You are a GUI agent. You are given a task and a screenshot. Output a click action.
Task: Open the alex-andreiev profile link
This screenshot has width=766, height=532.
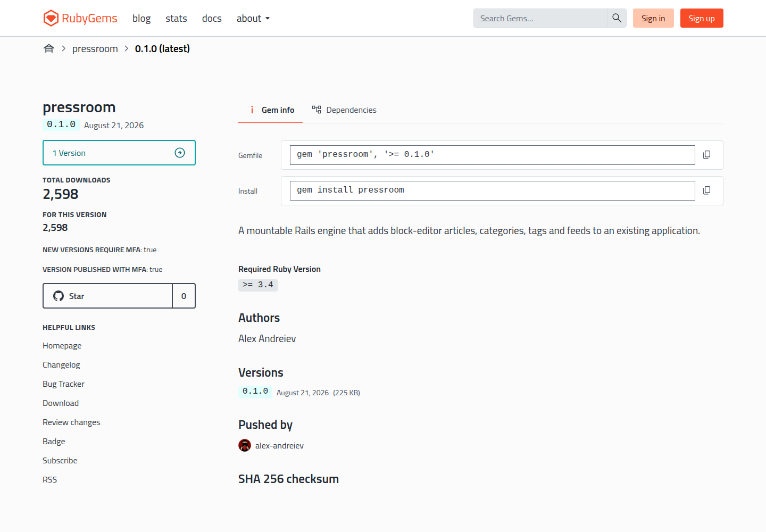click(x=279, y=446)
